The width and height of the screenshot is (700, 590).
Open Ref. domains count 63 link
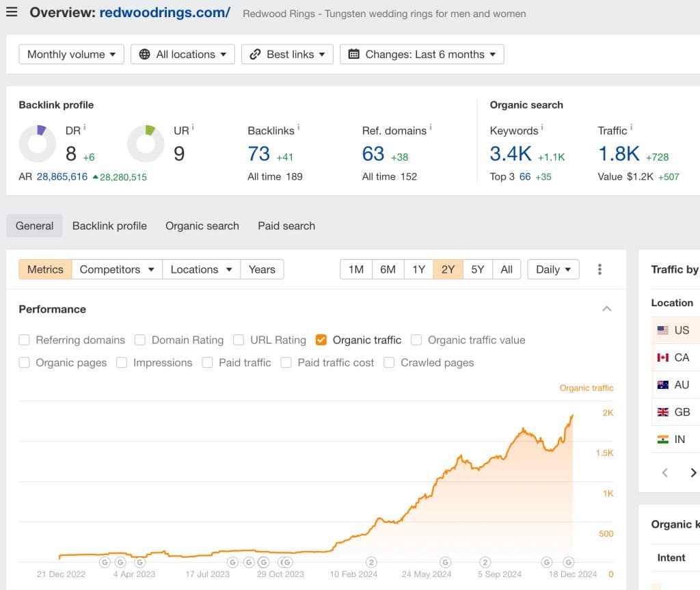[373, 154]
